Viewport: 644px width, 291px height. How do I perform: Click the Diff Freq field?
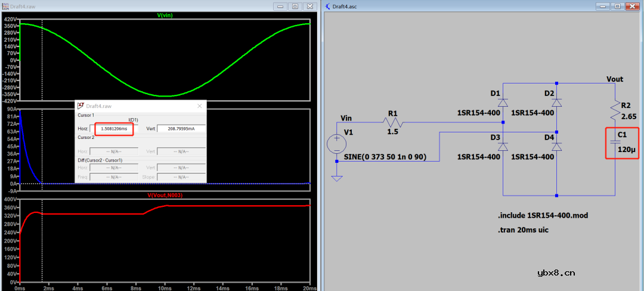pos(113,177)
